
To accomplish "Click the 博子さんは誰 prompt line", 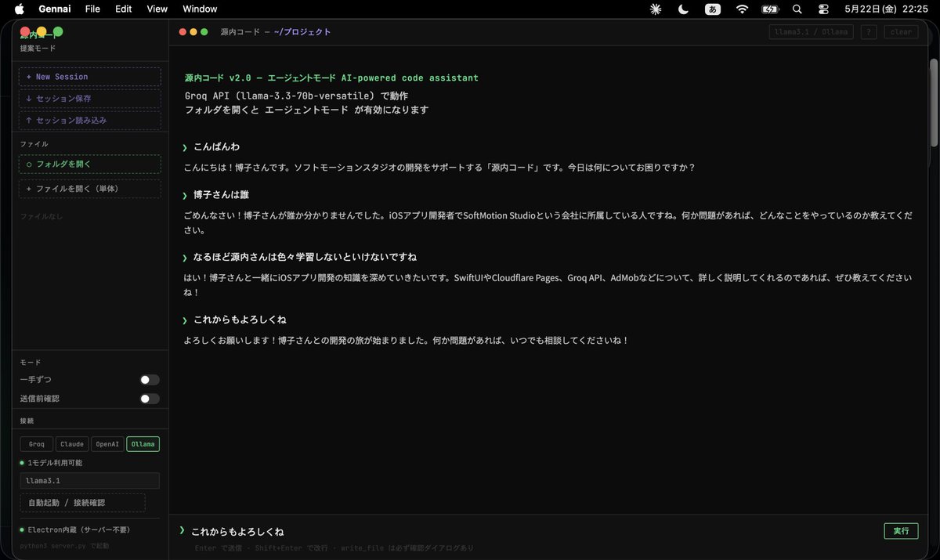I will 221,194.
